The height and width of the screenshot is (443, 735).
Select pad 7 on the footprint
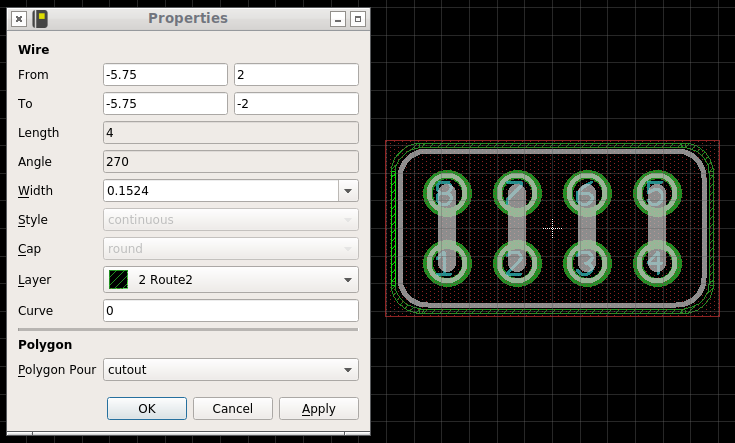[x=517, y=194]
